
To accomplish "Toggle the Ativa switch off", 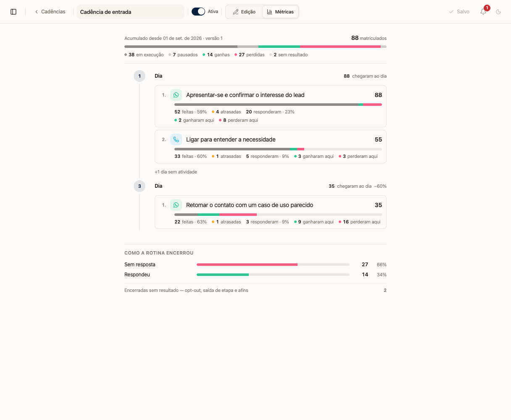I will click(198, 12).
